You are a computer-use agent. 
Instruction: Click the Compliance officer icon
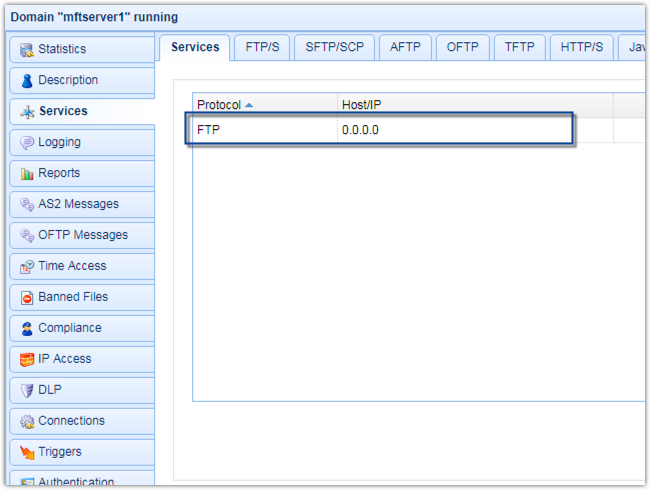pos(27,329)
